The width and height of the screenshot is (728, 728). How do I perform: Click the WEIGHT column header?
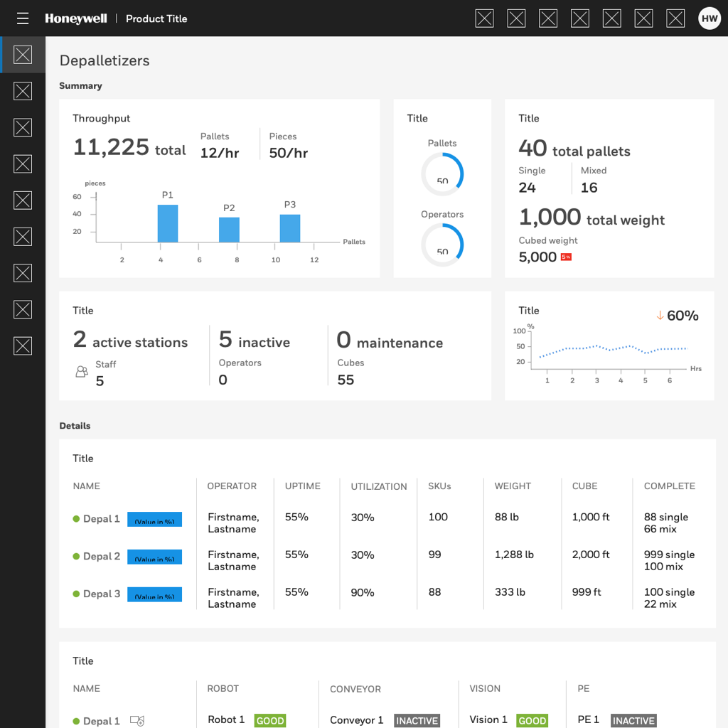(513, 486)
